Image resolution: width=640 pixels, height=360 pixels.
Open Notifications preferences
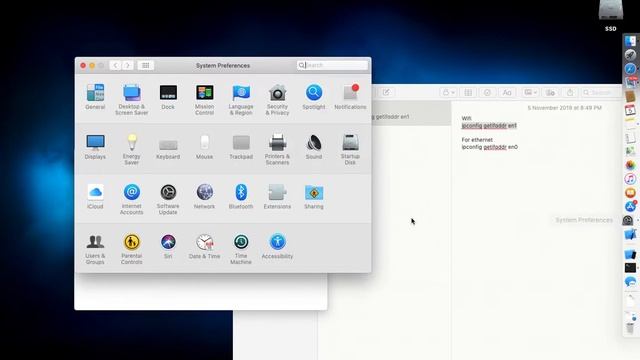[350, 97]
